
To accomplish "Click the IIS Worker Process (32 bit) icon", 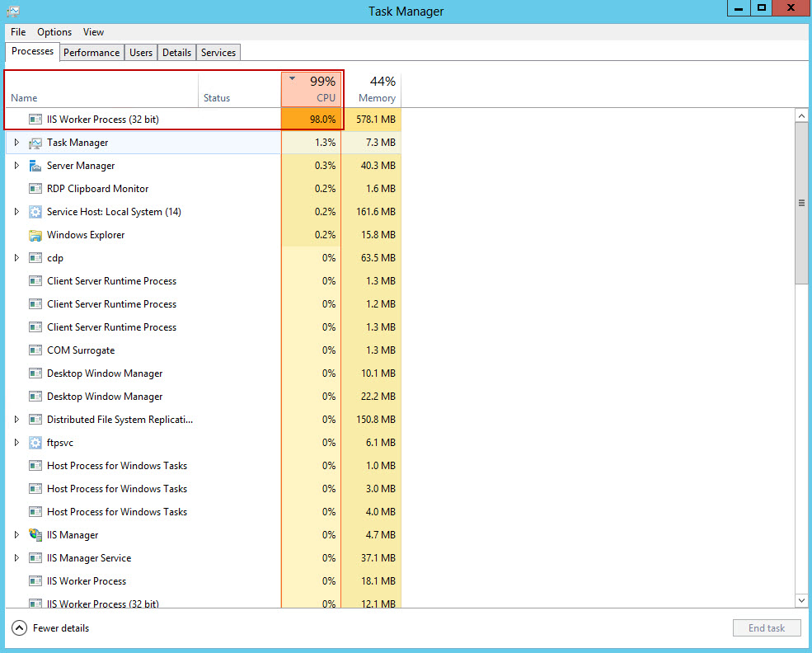I will point(35,119).
